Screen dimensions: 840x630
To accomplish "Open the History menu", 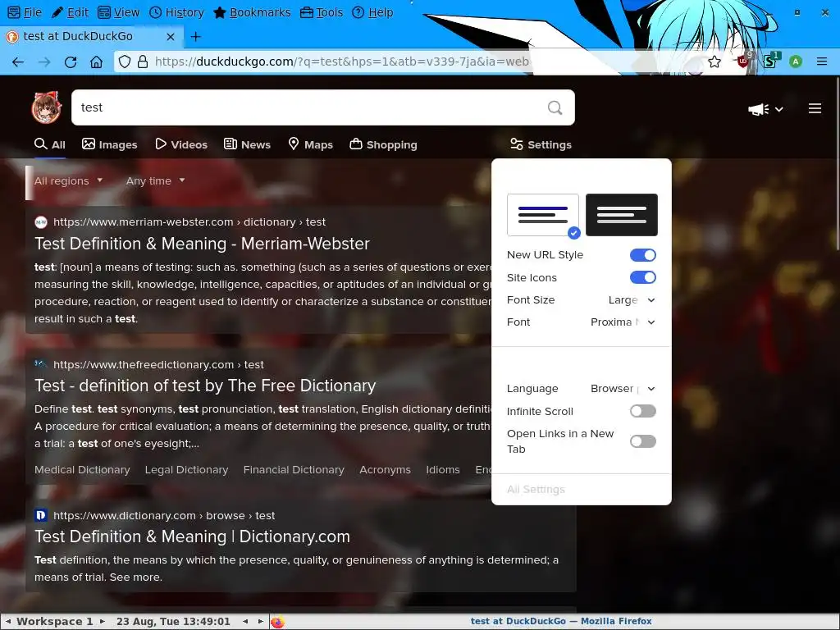I will [x=176, y=12].
